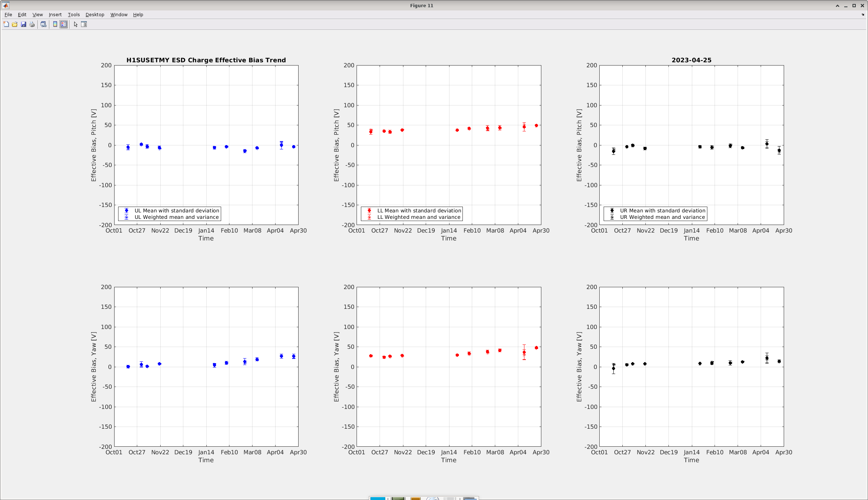
Task: Click the y-axis label of the red yaw plot
Action: [x=336, y=367]
